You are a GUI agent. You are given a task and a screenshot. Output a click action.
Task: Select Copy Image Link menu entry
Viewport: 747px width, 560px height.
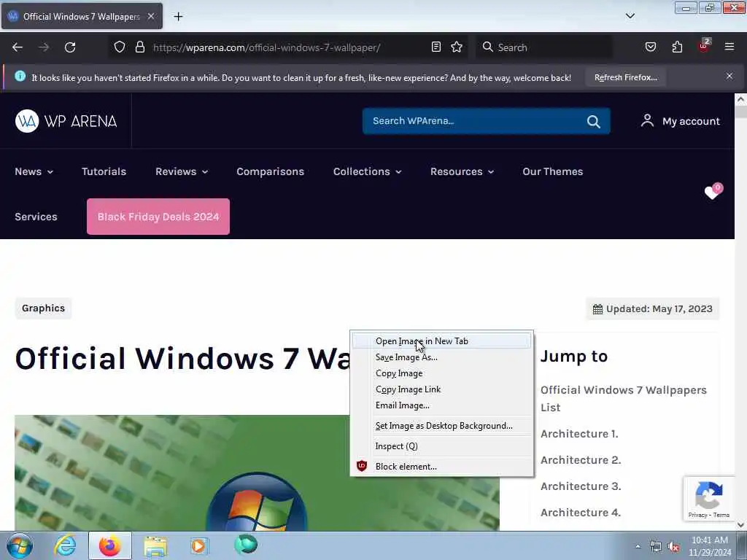pos(441,389)
